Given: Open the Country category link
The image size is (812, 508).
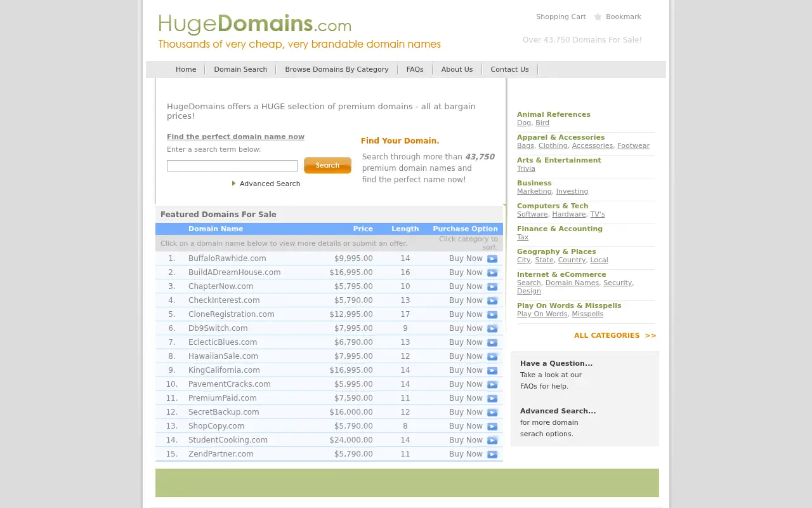Looking at the screenshot, I should point(572,260).
